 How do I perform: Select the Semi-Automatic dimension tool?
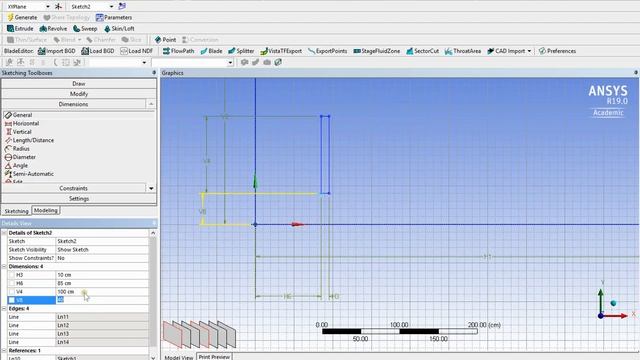tap(29, 174)
